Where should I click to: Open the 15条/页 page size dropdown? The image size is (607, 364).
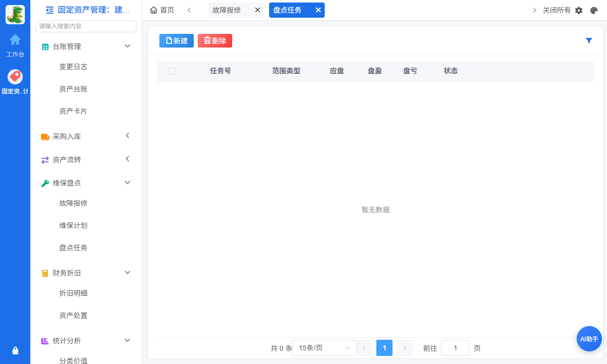(325, 348)
